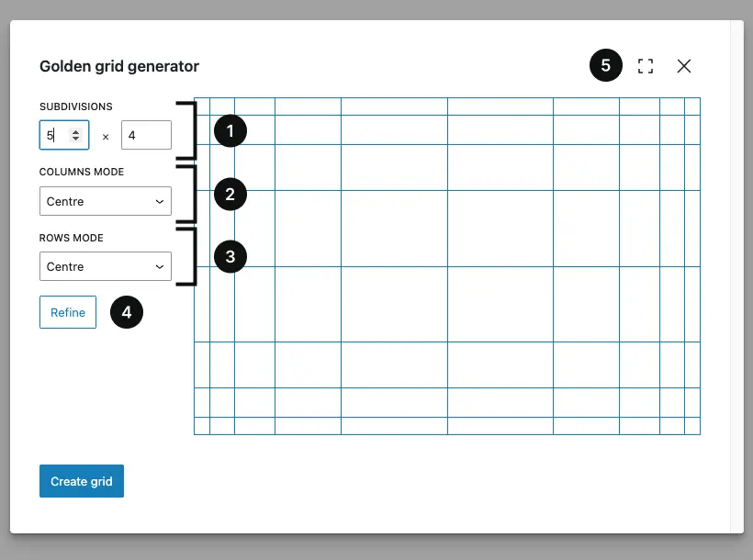Screen dimensions: 753x560
Task: Click the numbered badge 5 near the fullscreen icon
Action: click(606, 66)
